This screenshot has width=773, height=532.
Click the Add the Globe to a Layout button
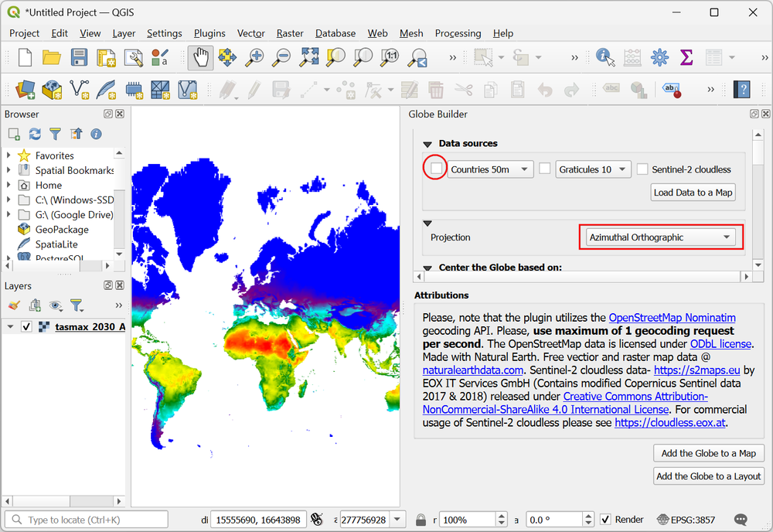709,476
